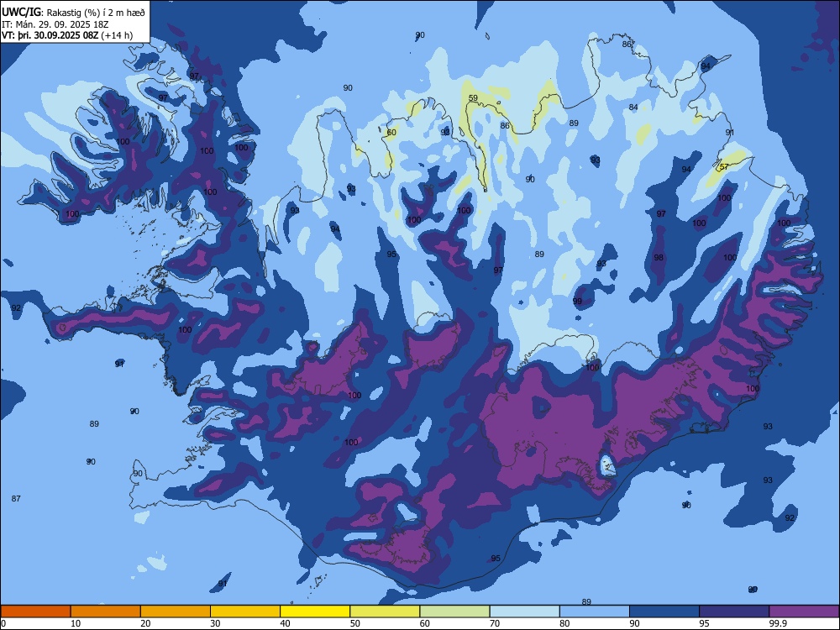Click the 30–40 amber legend swatch
The image size is (840, 630).
pyautogui.click(x=245, y=612)
